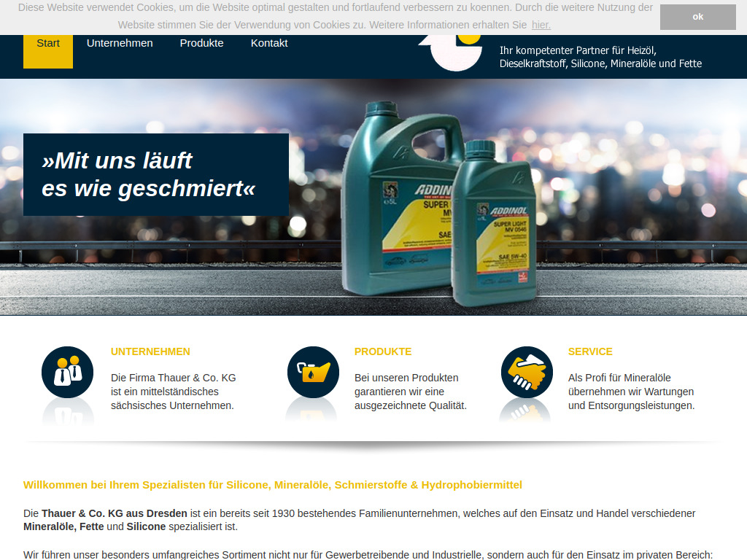Open the Start menu item
Viewport: 747px width, 560px height.
coord(47,42)
